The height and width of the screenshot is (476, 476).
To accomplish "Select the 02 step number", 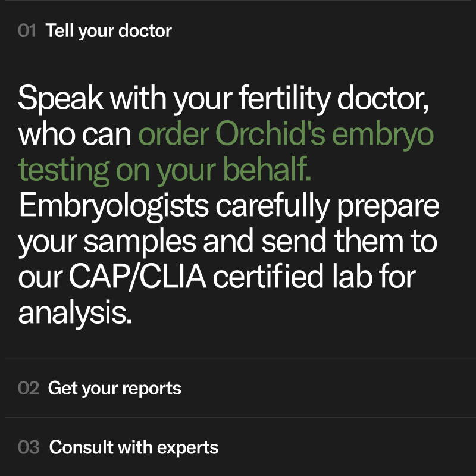I will [x=29, y=389].
